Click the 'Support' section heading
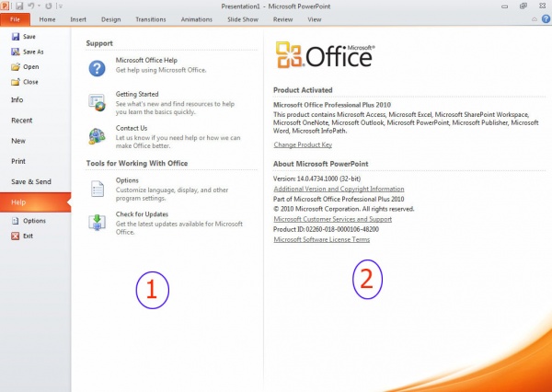The width and height of the screenshot is (552, 392). [x=99, y=43]
